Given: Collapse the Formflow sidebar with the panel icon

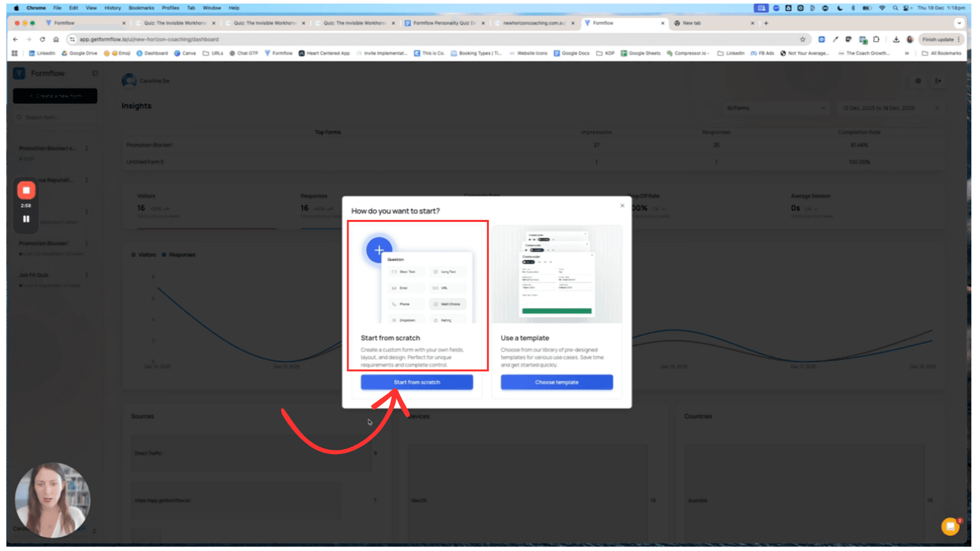Looking at the screenshot, I should 95,73.
